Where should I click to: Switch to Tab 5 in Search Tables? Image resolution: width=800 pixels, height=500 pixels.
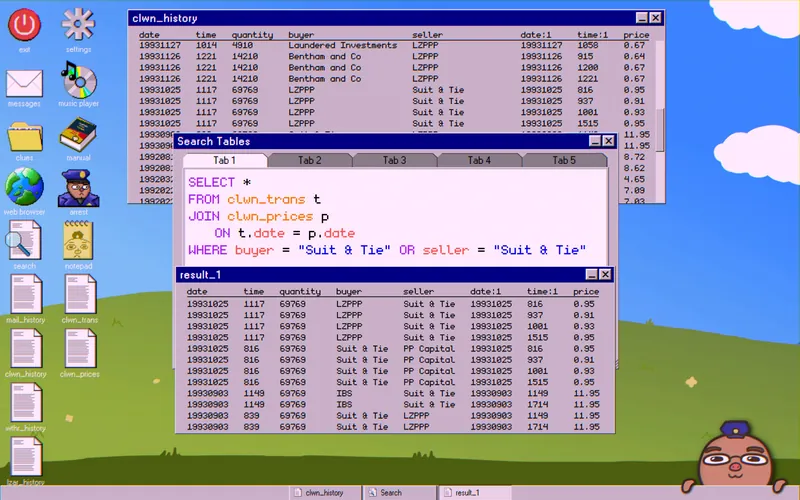tap(564, 160)
